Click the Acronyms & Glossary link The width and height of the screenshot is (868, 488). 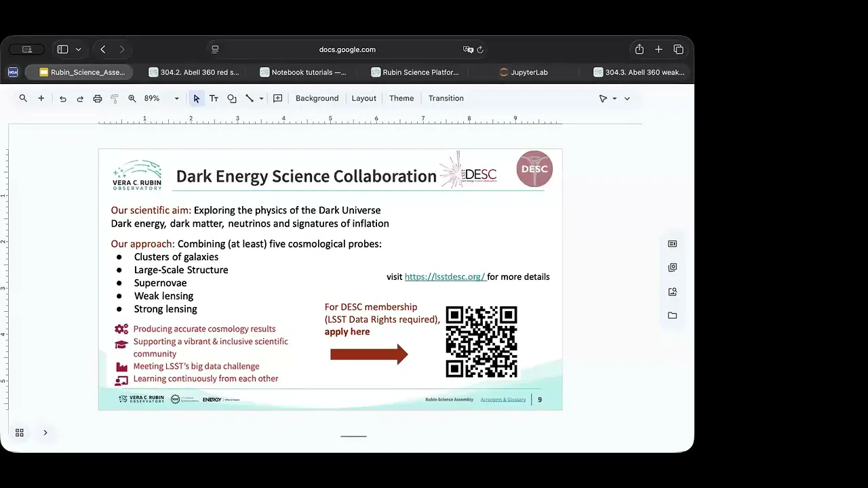tap(503, 400)
